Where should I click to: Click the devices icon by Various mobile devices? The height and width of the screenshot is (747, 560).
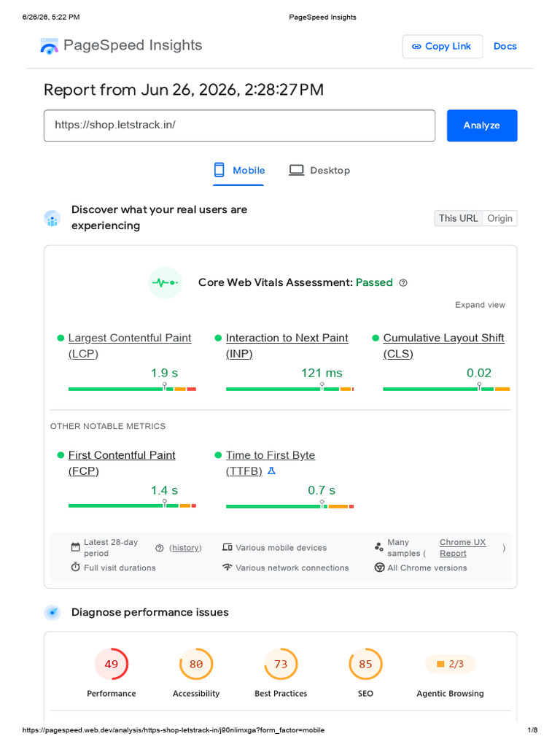(x=227, y=547)
